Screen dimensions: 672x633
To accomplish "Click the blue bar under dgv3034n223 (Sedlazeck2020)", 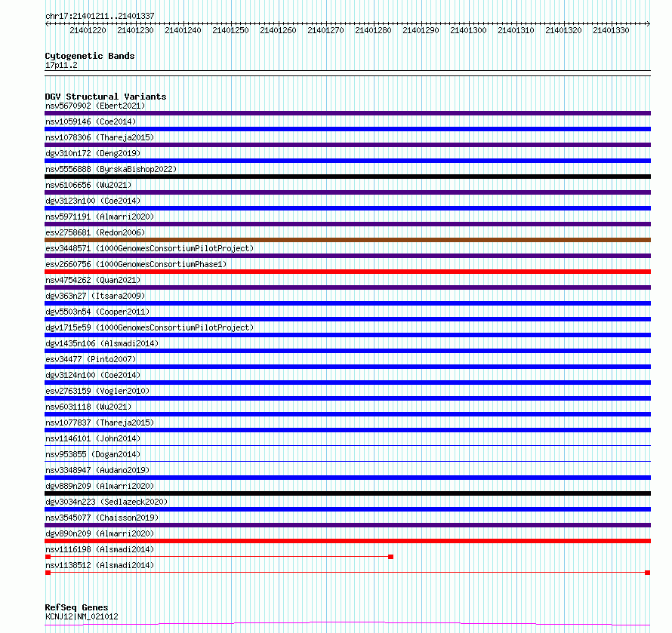I will click(x=347, y=509).
